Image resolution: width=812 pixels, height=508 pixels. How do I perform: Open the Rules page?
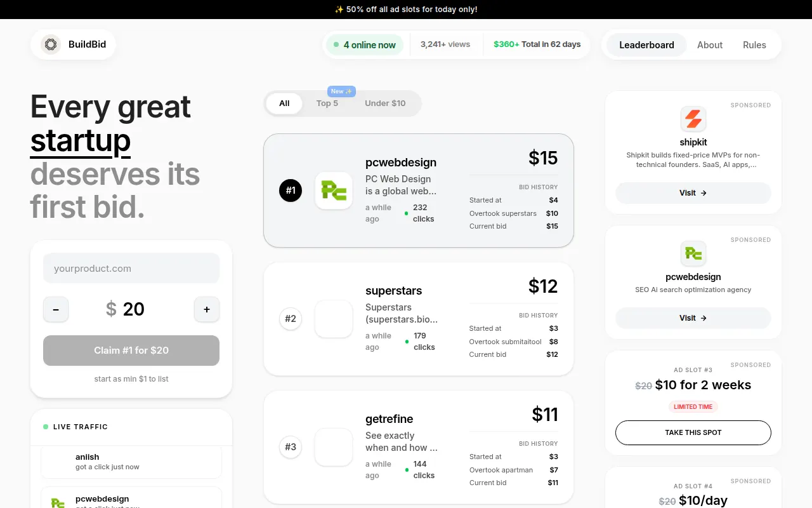pyautogui.click(x=754, y=45)
